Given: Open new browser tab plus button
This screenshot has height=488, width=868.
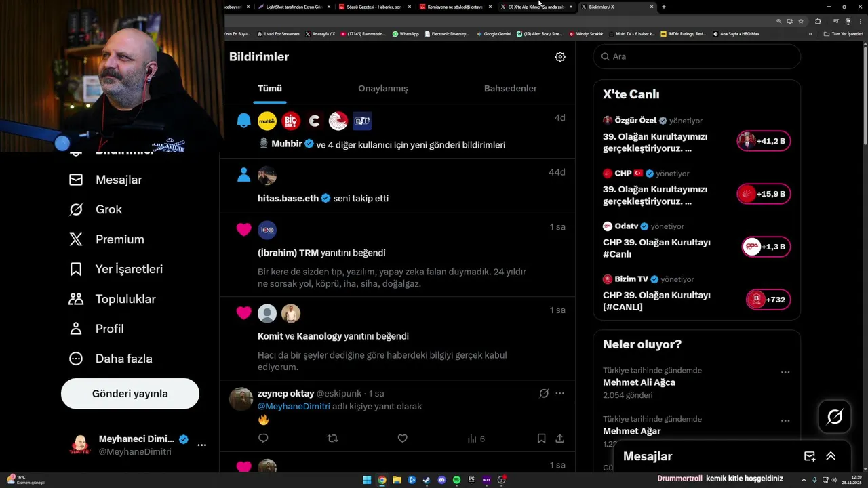Looking at the screenshot, I should pos(663,7).
